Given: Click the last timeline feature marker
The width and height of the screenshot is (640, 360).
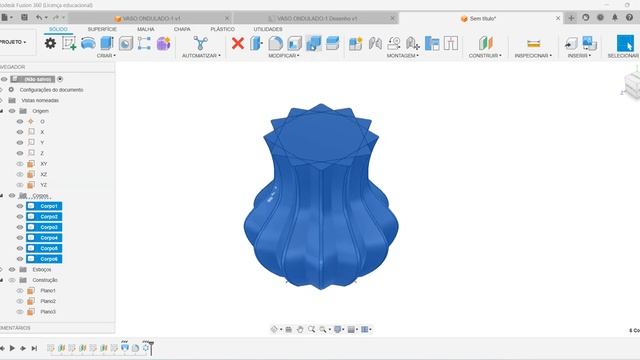Looking at the screenshot, I should pyautogui.click(x=146, y=348).
